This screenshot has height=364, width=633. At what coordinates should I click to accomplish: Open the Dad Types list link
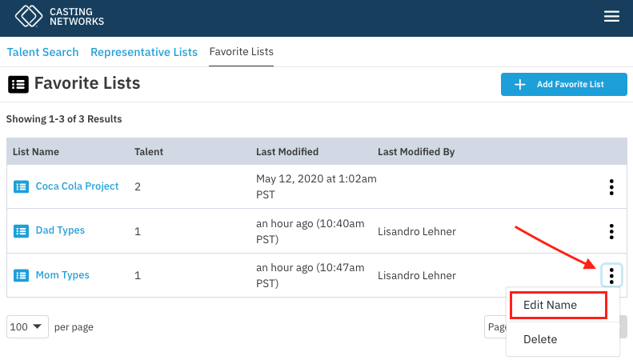pos(60,230)
